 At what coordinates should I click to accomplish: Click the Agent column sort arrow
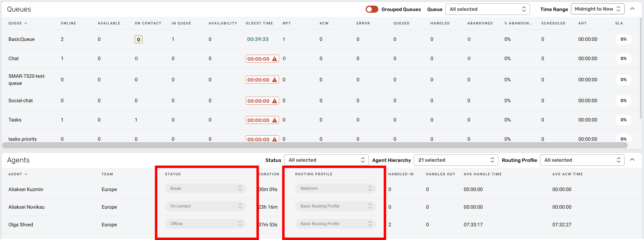pyautogui.click(x=26, y=174)
